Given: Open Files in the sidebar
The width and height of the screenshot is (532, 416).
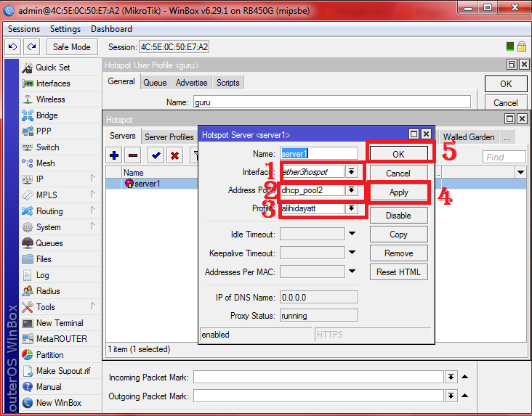Looking at the screenshot, I should (60, 259).
